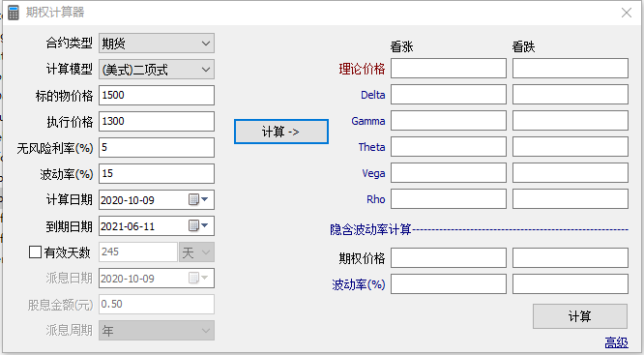Screen dimensions: 644x355
Task: Click the 波动率(%) field showing 15
Action: 157,173
